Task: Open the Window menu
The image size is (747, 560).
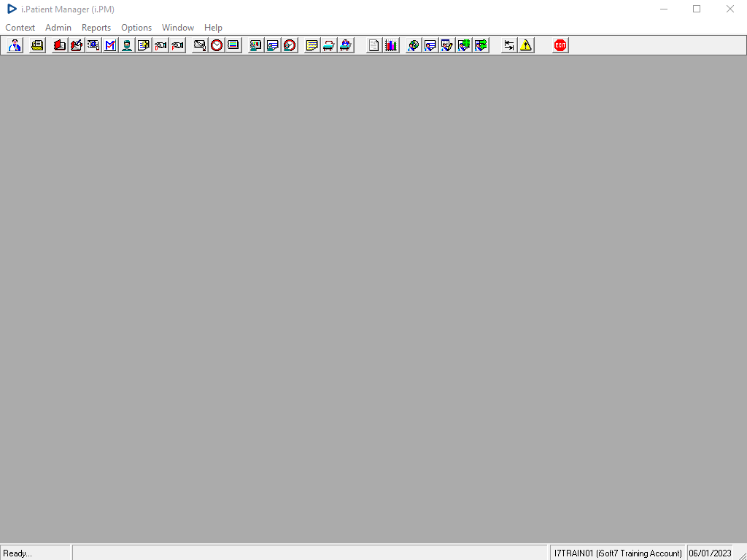Action: coord(178,28)
